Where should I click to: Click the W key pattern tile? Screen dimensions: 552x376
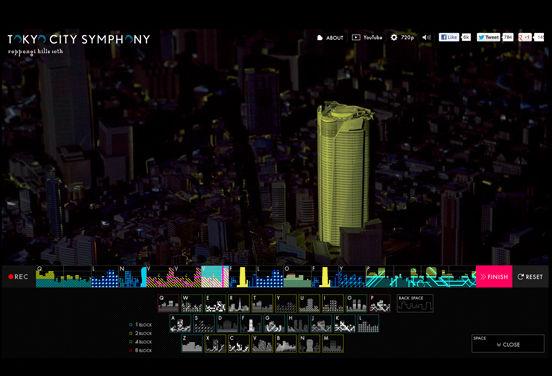pos(192,303)
